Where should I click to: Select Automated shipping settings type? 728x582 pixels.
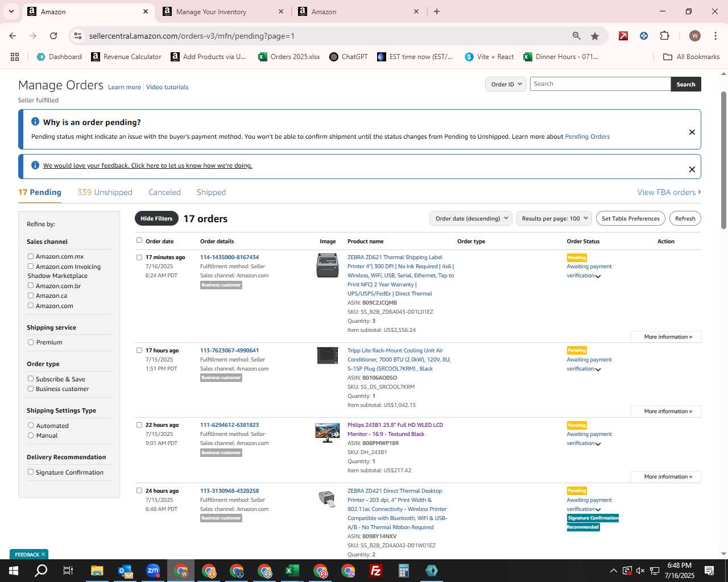pyautogui.click(x=31, y=425)
